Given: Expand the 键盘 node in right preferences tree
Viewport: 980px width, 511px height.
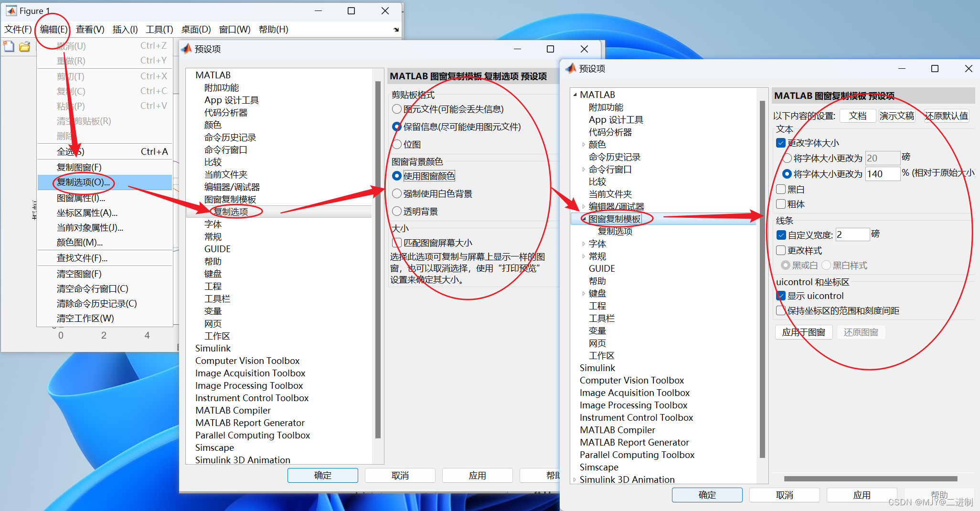Looking at the screenshot, I should (x=584, y=293).
